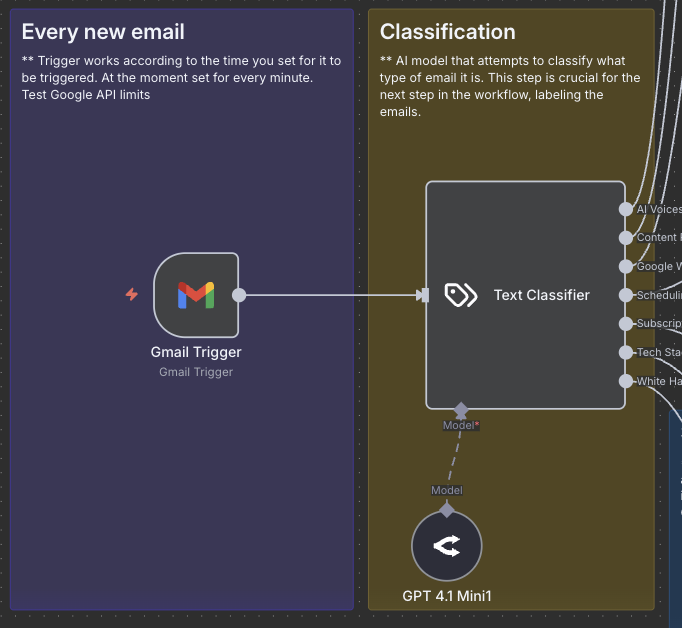Click the Text Classifier node label
Image resolution: width=682 pixels, height=628 pixels.
click(541, 295)
